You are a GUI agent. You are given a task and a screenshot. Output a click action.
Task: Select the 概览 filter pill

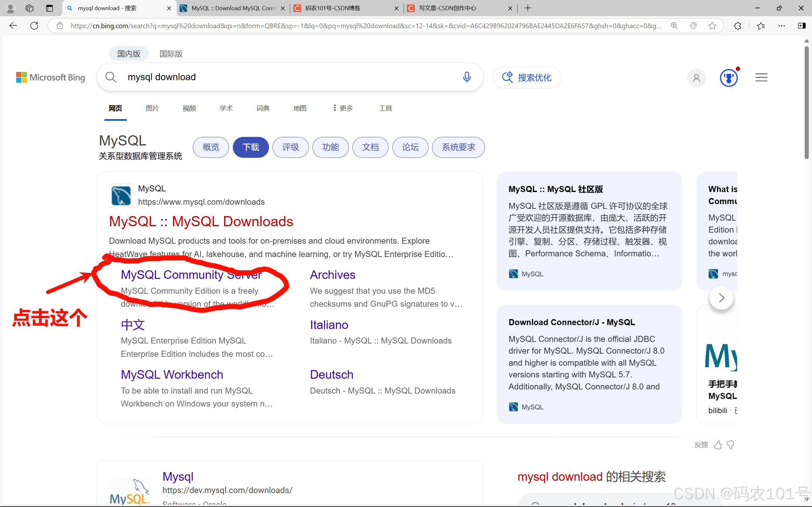pos(211,147)
